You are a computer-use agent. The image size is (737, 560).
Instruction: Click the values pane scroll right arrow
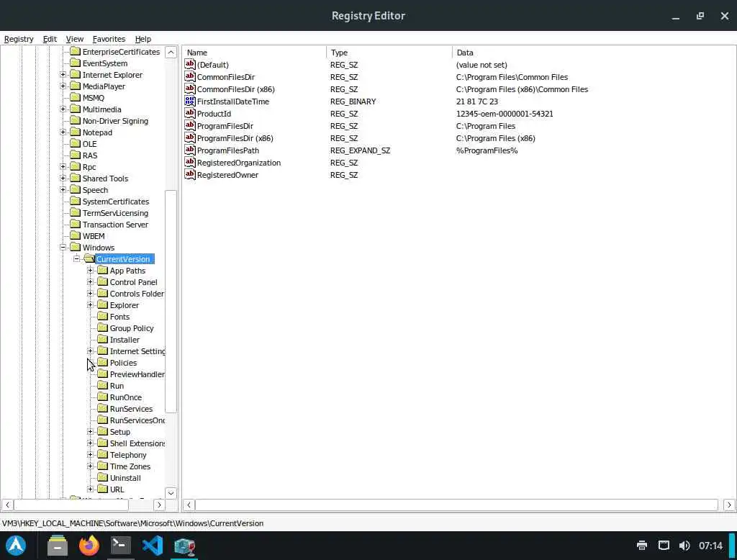729,505
